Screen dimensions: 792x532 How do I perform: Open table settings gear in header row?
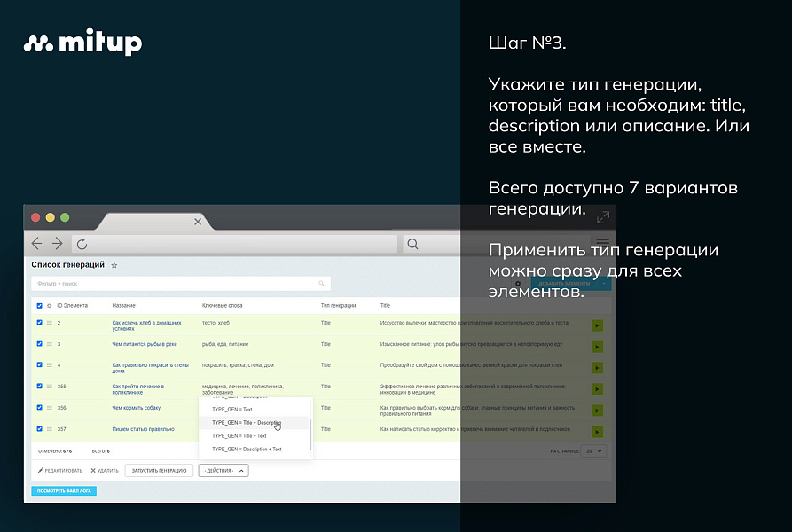tap(49, 305)
